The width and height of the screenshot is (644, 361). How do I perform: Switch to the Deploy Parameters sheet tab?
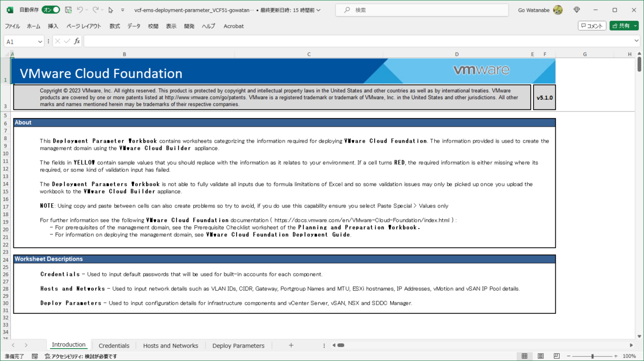[238, 346]
